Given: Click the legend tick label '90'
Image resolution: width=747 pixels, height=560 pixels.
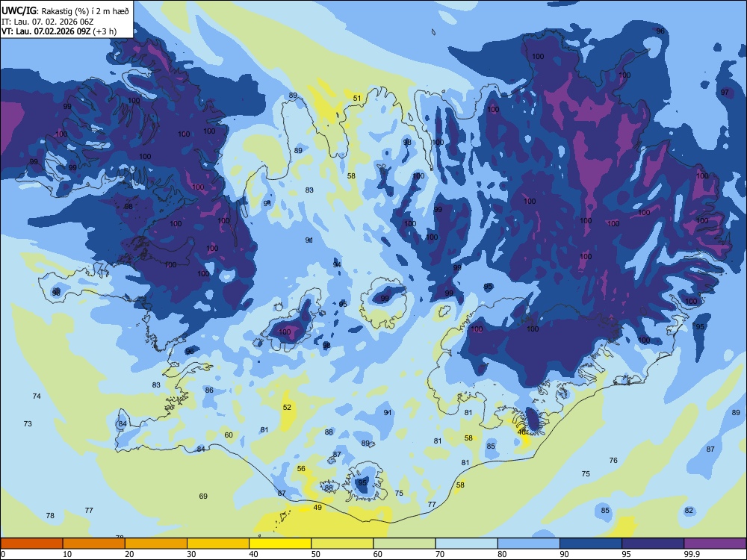Looking at the screenshot, I should click(564, 554).
